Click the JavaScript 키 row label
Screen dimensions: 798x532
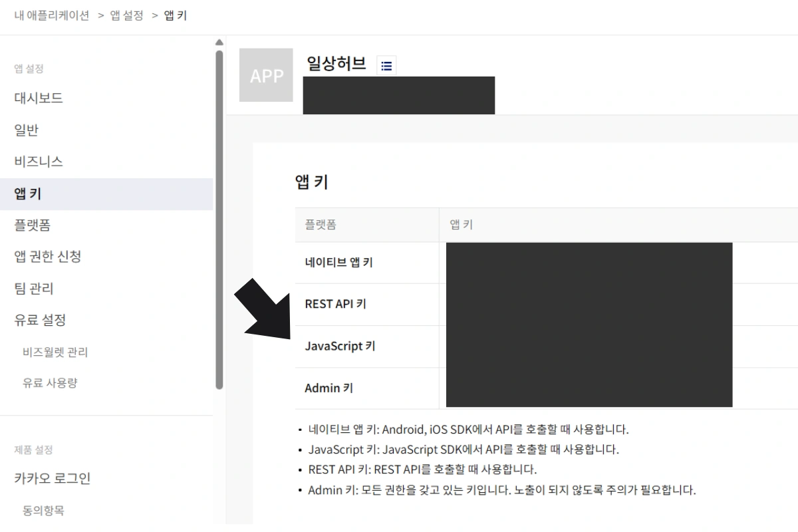point(340,346)
